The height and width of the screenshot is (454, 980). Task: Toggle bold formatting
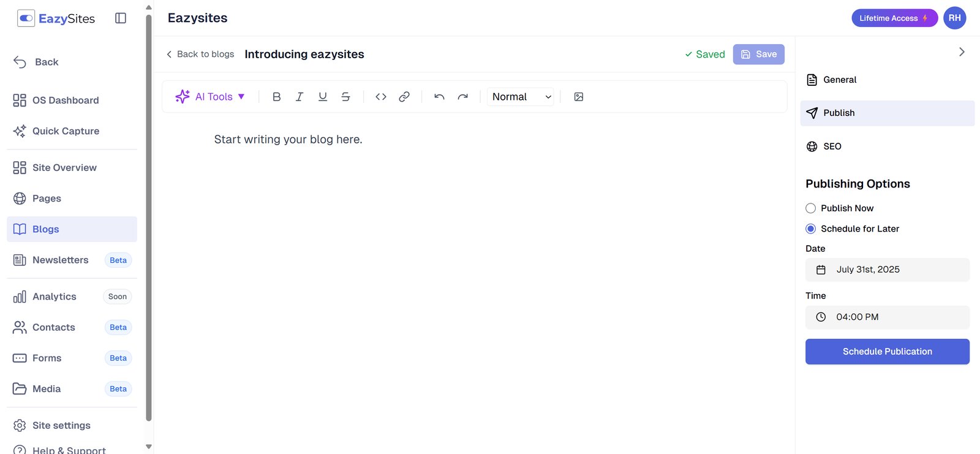pos(276,97)
